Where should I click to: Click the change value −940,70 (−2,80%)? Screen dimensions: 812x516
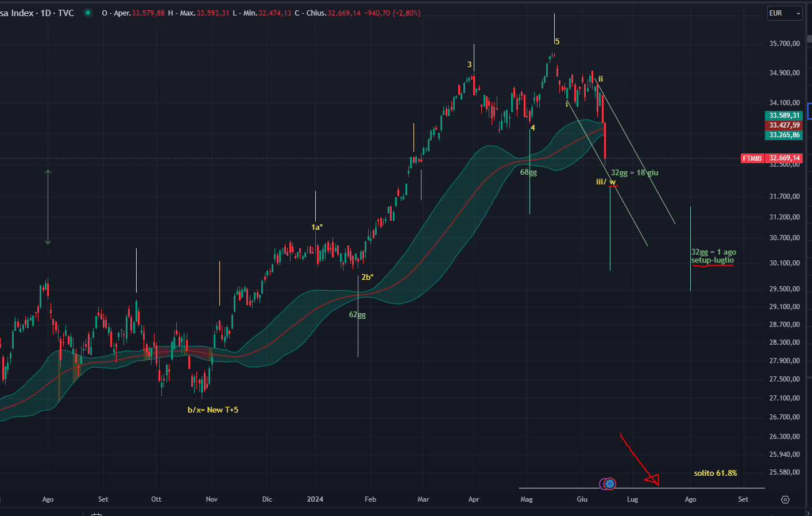point(392,13)
